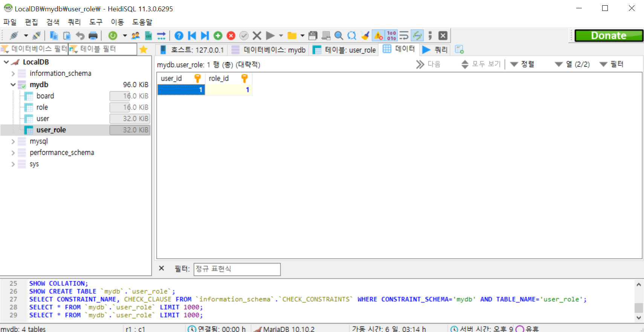This screenshot has height=332, width=644.
Task: Click the run query play icon
Action: (270, 35)
